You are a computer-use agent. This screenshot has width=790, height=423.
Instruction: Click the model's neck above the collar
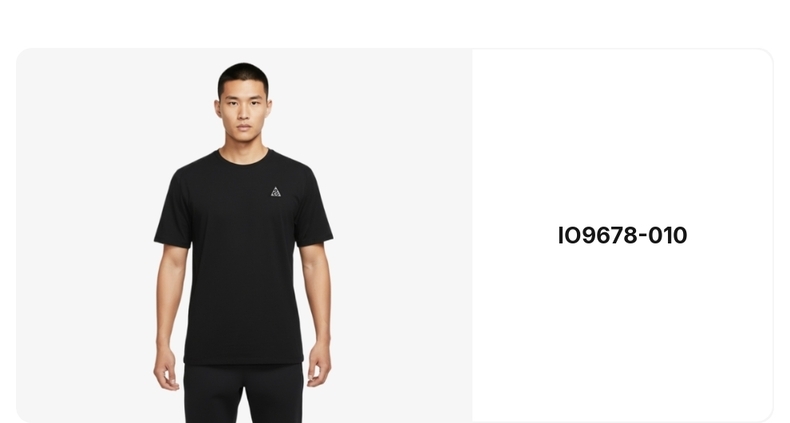[244, 144]
